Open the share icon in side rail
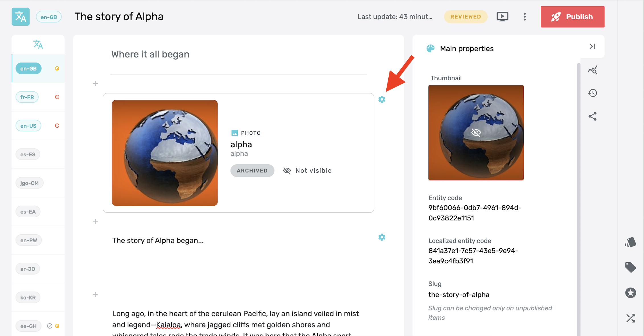 pyautogui.click(x=592, y=116)
